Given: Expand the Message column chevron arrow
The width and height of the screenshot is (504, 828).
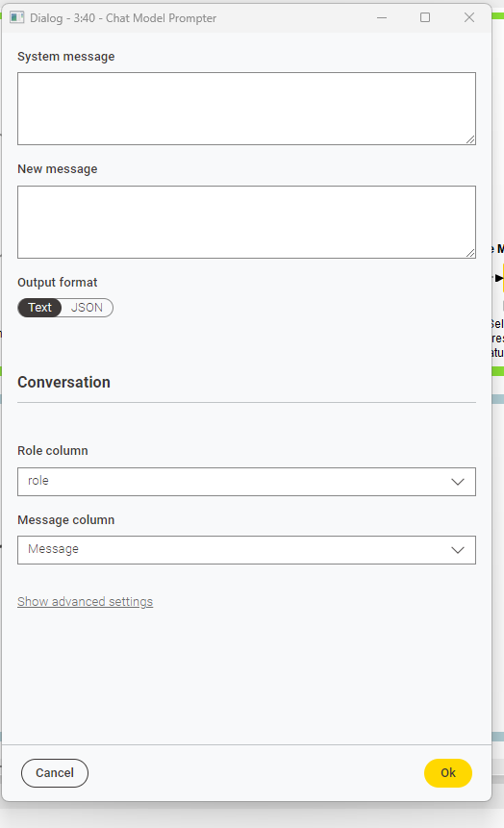Looking at the screenshot, I should click(458, 550).
